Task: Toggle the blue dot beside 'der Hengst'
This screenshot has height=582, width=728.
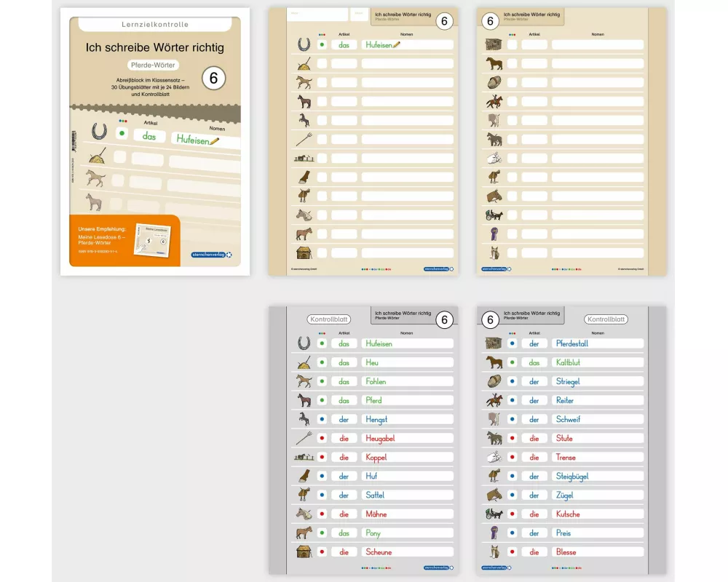Action: (x=322, y=419)
